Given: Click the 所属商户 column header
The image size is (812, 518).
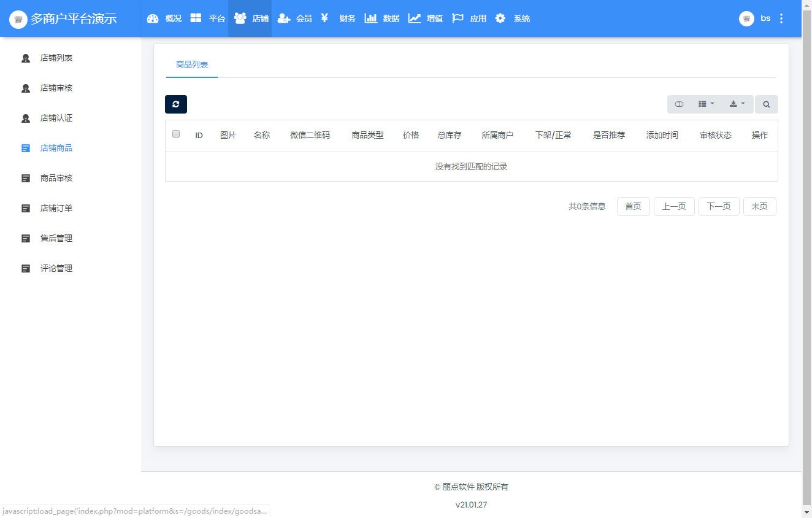Looking at the screenshot, I should [497, 135].
